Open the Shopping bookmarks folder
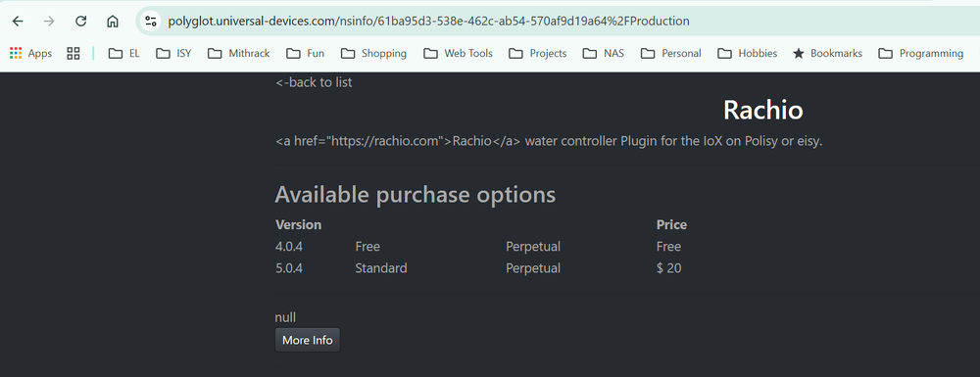Viewport: 980px width, 377px height. pyautogui.click(x=373, y=54)
